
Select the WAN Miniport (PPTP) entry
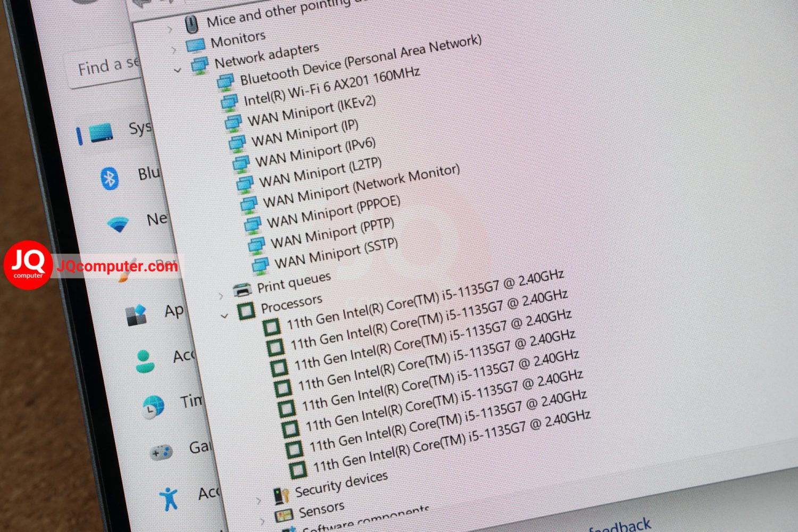332,234
